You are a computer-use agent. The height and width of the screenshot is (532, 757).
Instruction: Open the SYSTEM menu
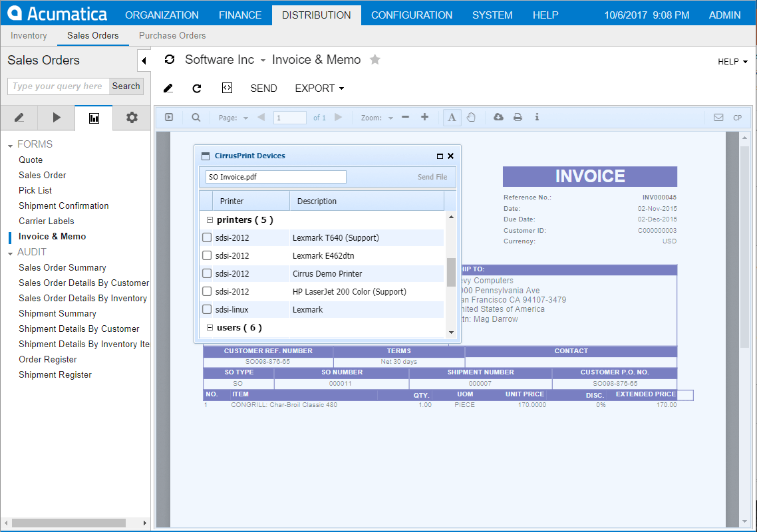(492, 15)
